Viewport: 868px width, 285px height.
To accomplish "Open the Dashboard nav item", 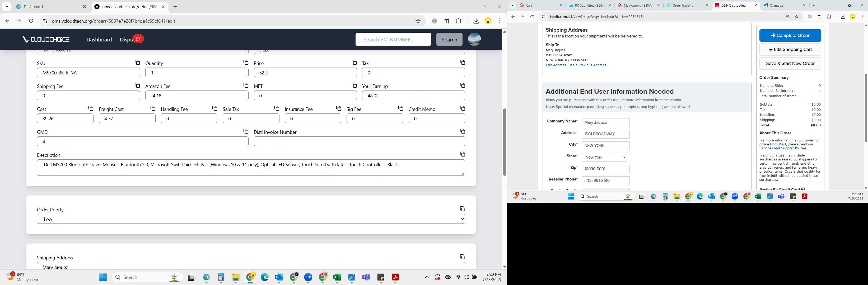I will click(99, 39).
